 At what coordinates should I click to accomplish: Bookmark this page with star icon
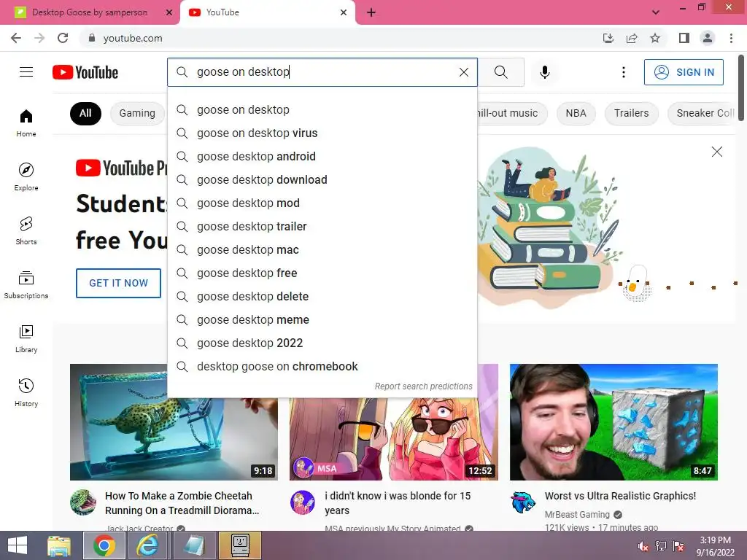[x=655, y=38]
